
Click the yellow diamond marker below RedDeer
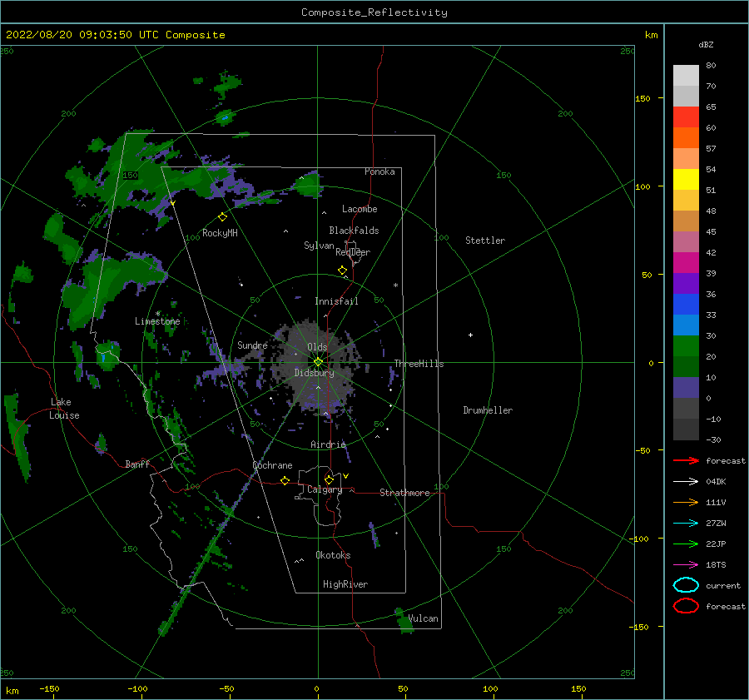point(342,271)
